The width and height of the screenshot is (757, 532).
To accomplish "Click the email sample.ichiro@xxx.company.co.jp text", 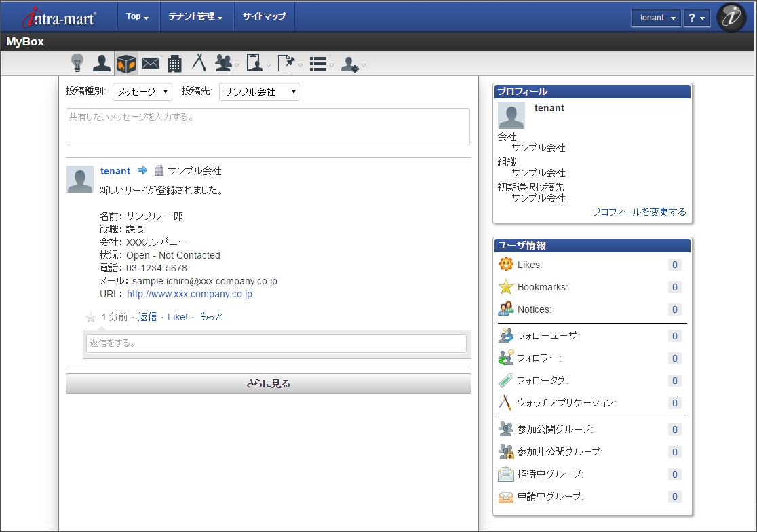I will pos(205,281).
